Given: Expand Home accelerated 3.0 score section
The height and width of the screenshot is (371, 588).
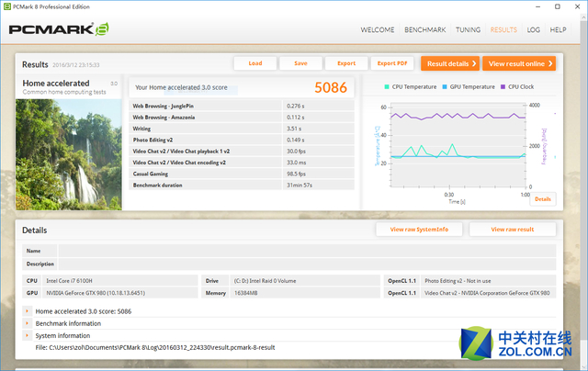Looking at the screenshot, I should click(x=28, y=311).
